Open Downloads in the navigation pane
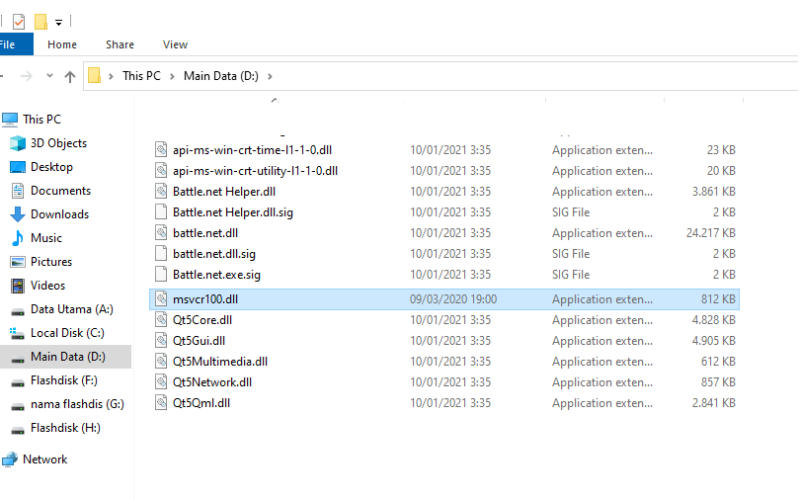The image size is (800, 500). tap(60, 214)
